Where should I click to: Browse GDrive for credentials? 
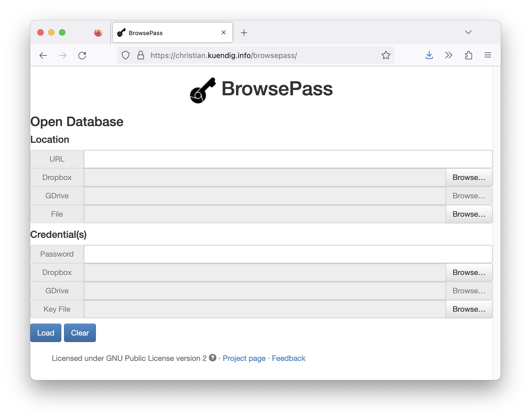[x=469, y=291]
